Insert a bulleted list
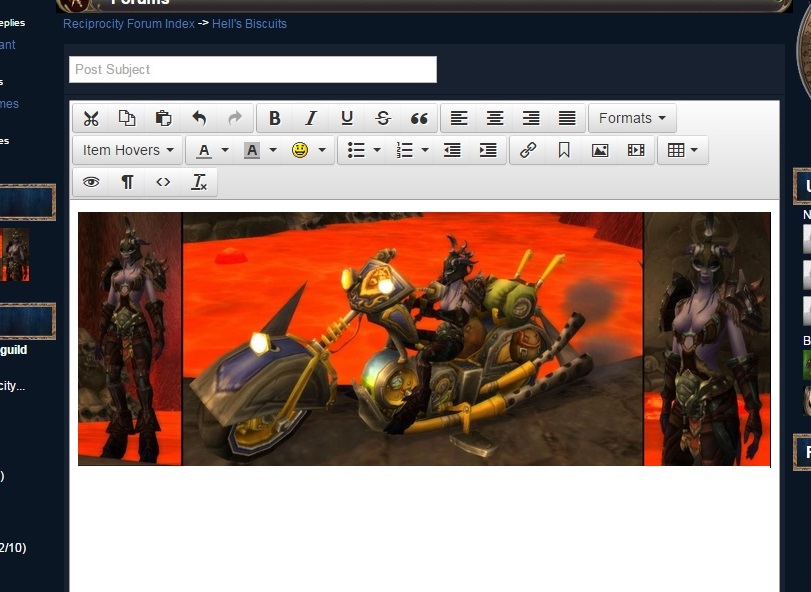The image size is (811, 592). point(356,150)
